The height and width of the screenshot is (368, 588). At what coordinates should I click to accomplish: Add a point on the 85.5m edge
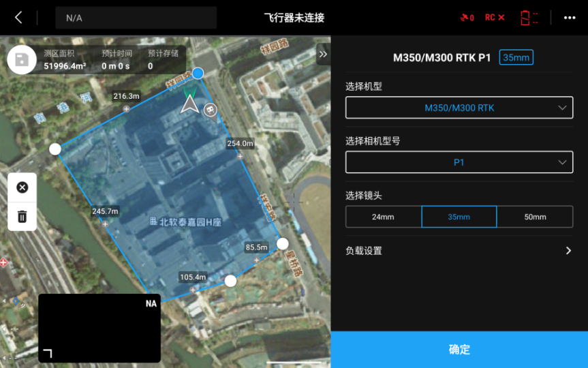click(x=256, y=260)
